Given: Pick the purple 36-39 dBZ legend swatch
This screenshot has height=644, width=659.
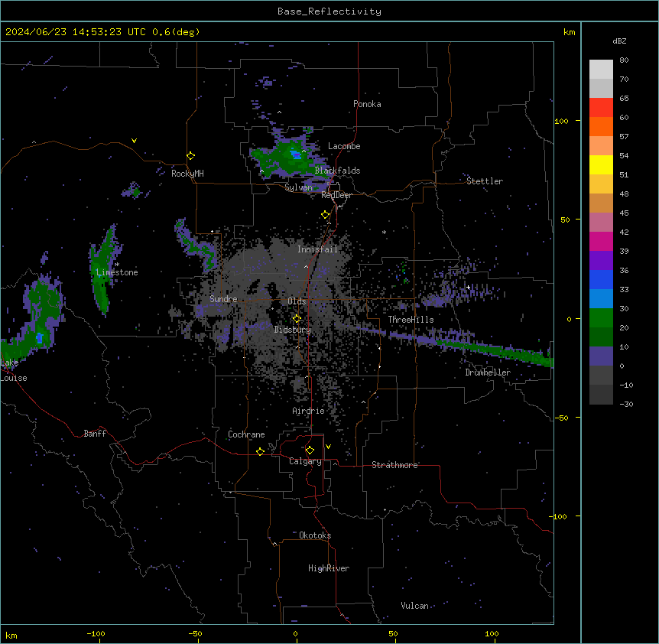Looking at the screenshot, I should pyautogui.click(x=601, y=261).
